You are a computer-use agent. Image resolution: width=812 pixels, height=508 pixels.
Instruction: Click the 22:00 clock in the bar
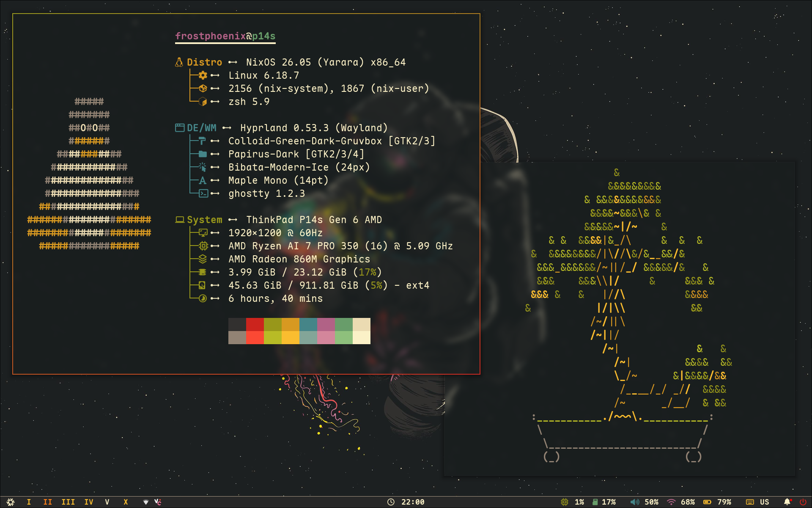[x=412, y=502]
